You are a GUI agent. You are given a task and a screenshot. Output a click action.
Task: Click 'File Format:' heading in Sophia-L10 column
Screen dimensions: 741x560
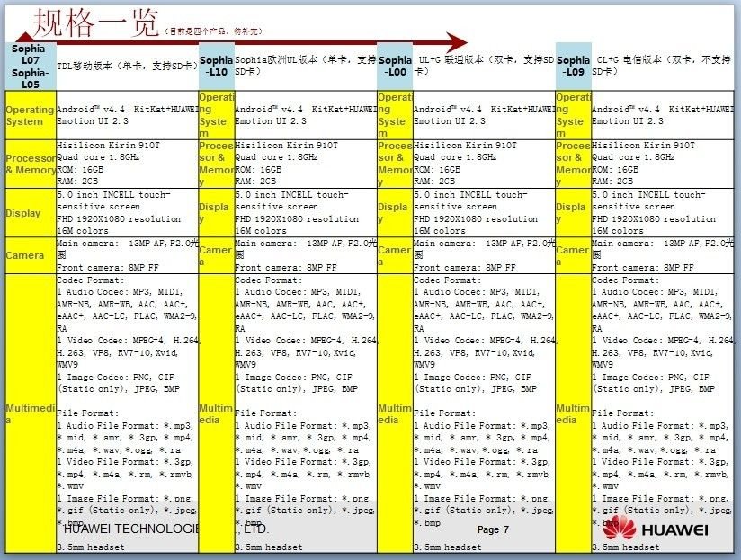(x=266, y=413)
